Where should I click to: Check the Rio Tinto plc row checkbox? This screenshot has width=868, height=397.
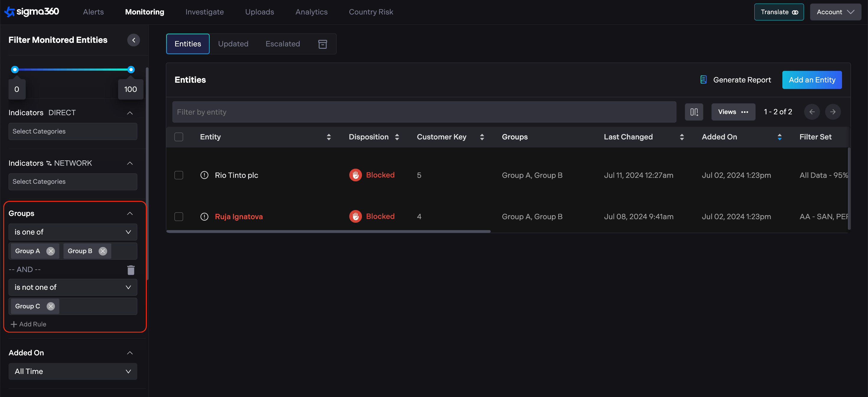tap(179, 175)
